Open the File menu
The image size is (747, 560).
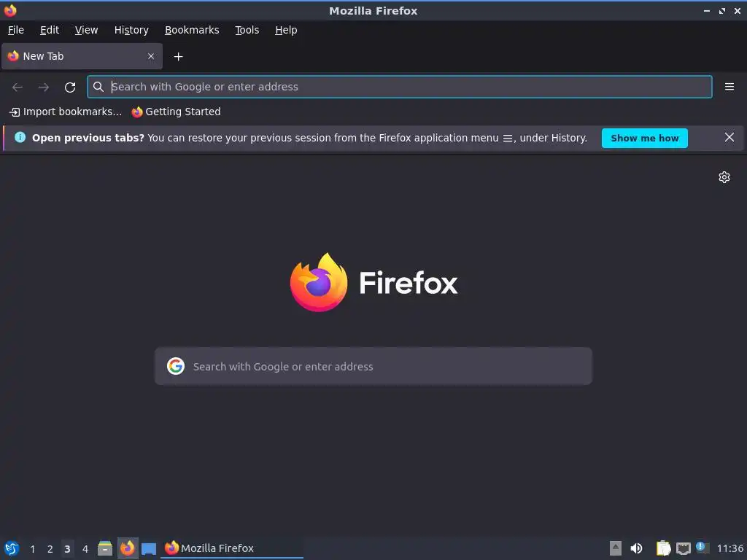pyautogui.click(x=16, y=30)
